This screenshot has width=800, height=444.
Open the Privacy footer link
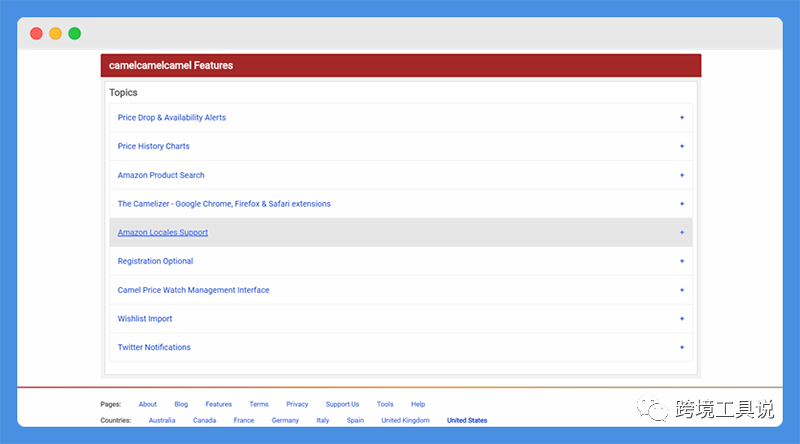pos(297,404)
